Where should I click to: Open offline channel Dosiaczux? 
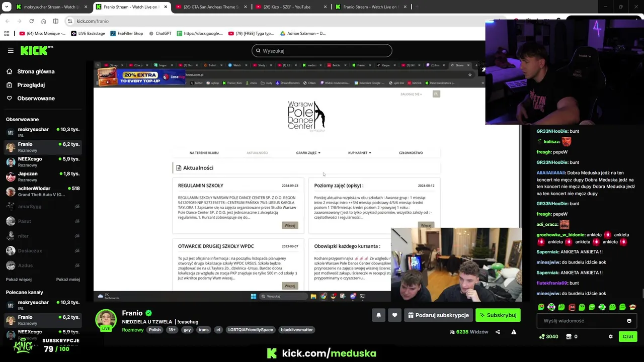click(43, 251)
